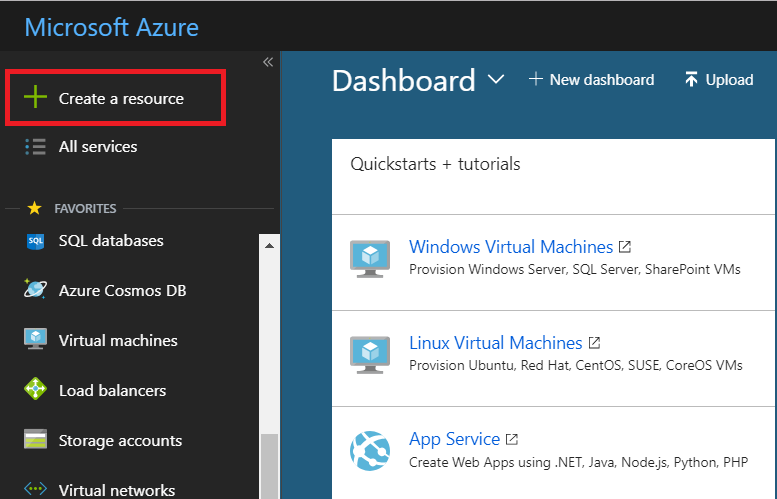Viewport: 777px width, 499px height.
Task: Open the Windows Virtual Machines link
Action: click(x=511, y=246)
